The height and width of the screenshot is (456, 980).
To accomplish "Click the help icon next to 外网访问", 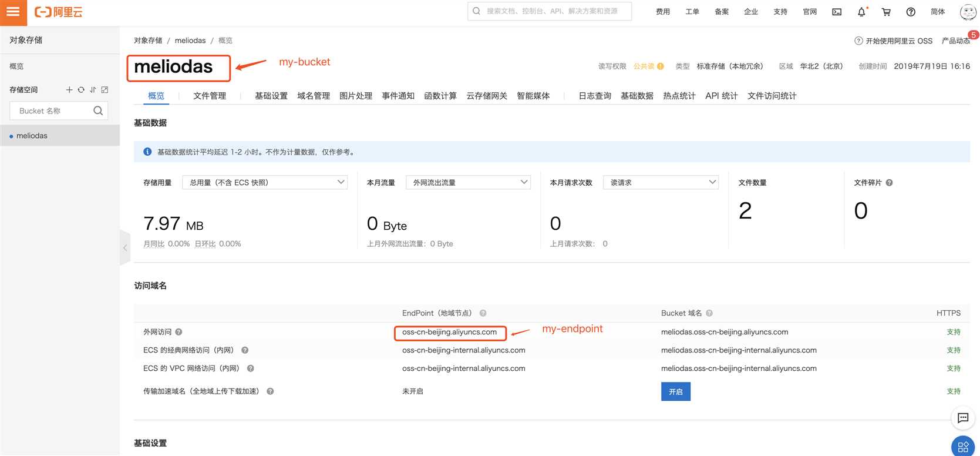I will click(179, 332).
